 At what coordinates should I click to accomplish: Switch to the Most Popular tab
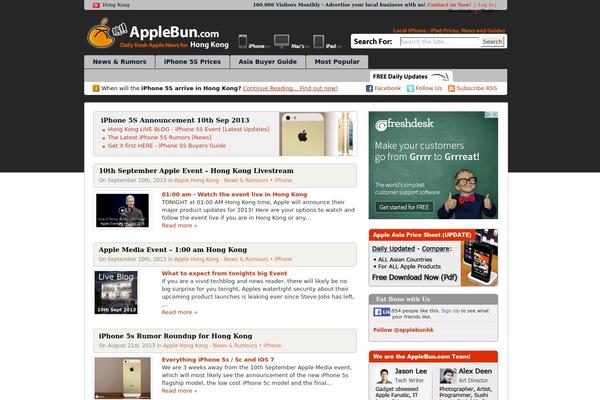[337, 62]
